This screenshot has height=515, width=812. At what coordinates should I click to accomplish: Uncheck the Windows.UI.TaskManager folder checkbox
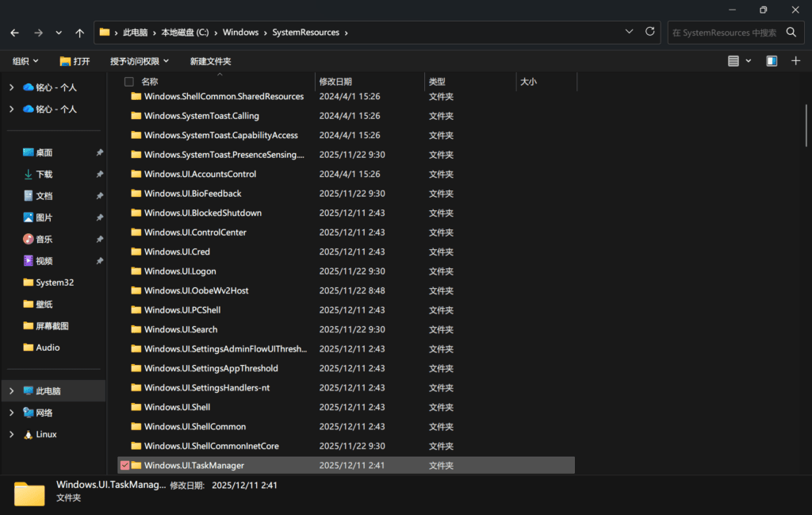124,465
